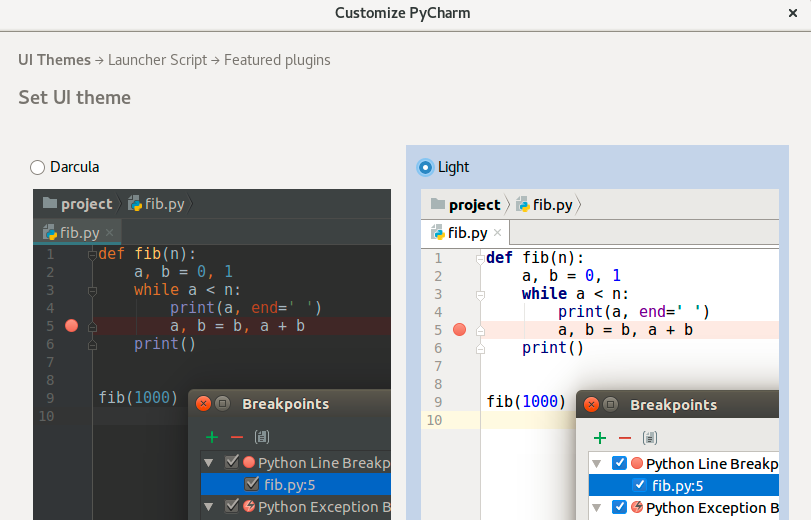Select the fib.py:5 row in Darcula preview

pos(296,485)
